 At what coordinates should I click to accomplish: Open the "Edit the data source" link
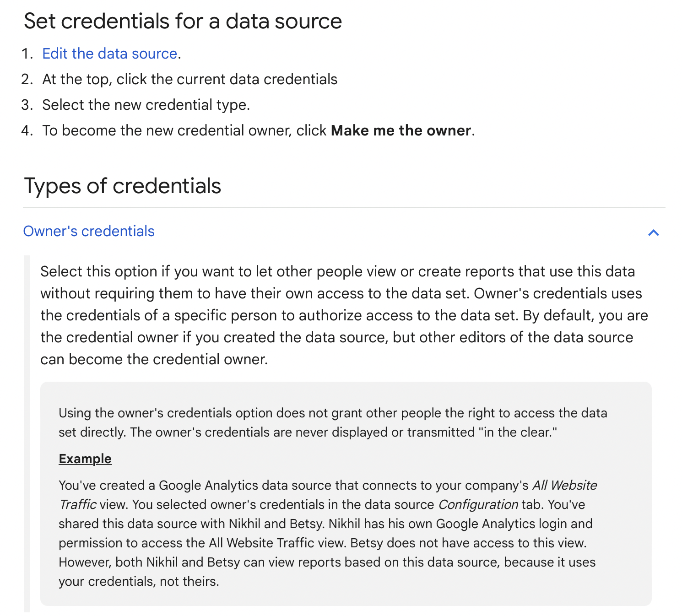click(x=110, y=54)
